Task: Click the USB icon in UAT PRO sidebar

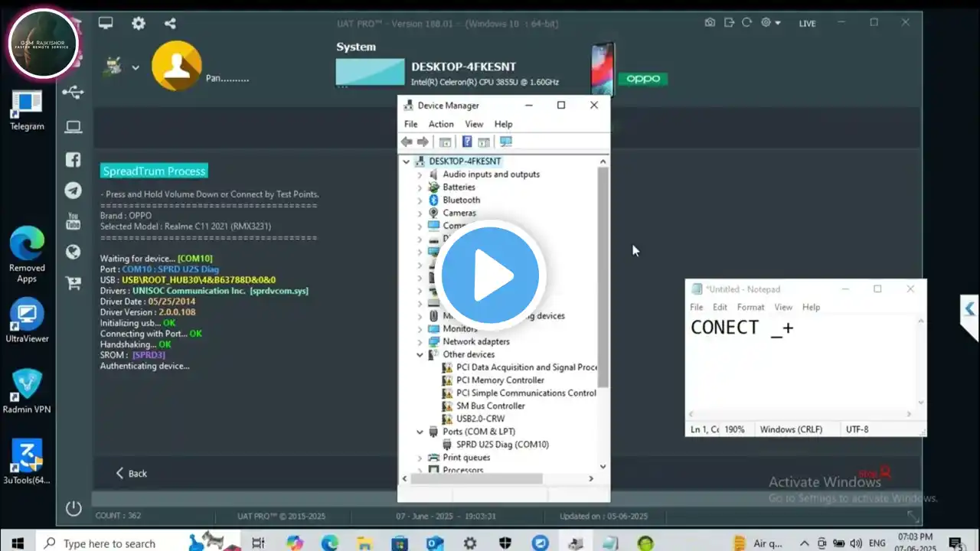Action: coord(73,93)
